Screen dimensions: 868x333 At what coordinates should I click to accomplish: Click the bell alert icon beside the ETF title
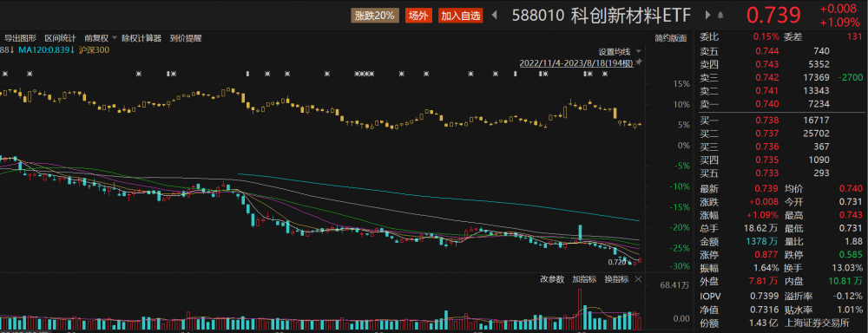pyautogui.click(x=720, y=16)
